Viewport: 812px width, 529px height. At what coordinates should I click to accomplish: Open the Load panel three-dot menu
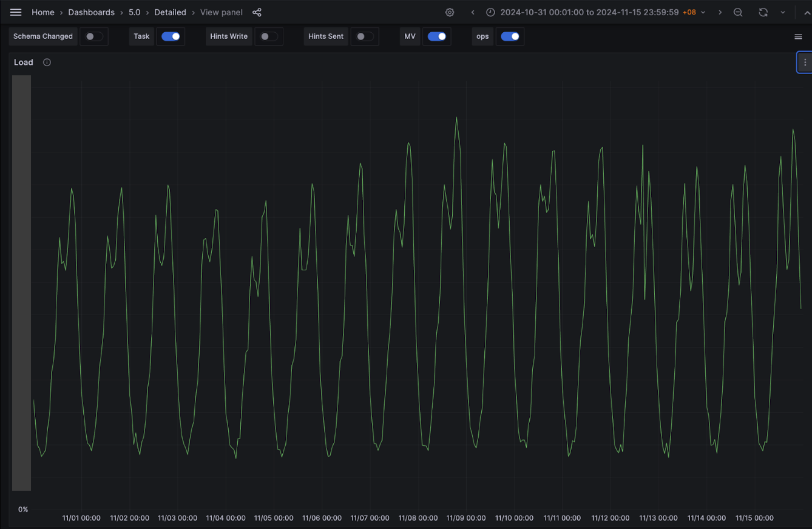(x=805, y=63)
